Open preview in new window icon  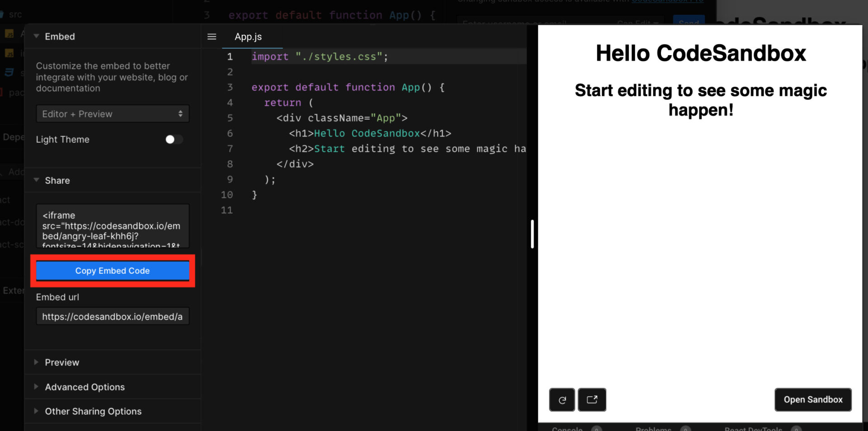click(592, 400)
